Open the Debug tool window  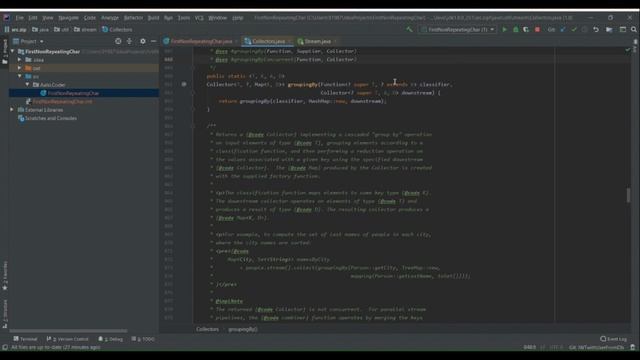point(111,339)
